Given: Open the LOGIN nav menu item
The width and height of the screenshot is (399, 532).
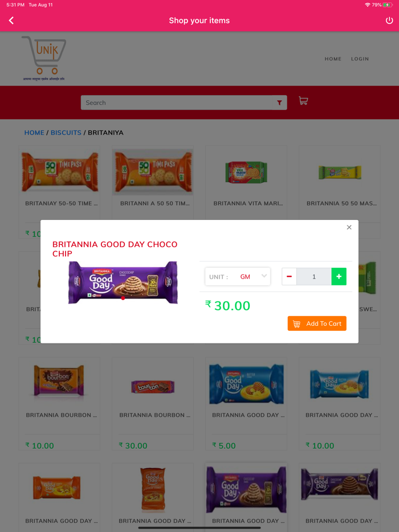Looking at the screenshot, I should click(x=360, y=59).
